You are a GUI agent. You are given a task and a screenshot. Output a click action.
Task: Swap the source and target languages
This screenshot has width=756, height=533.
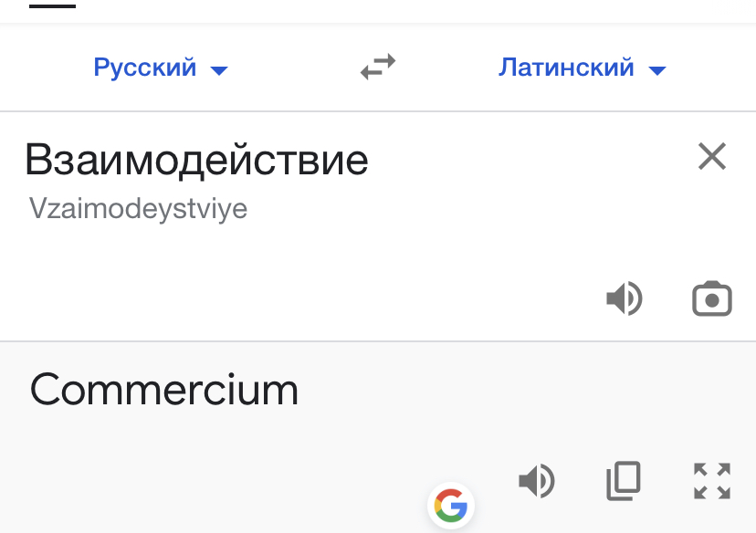pos(378,68)
